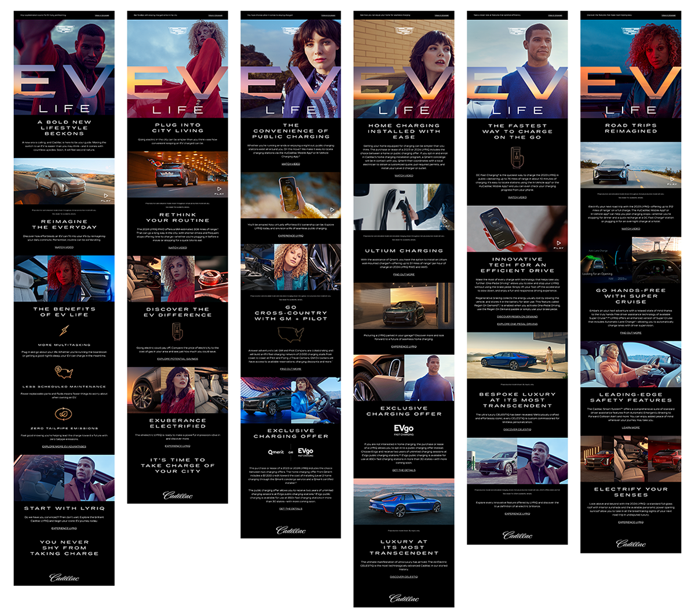Click the Cadillac script logo below Luxury at Its Most Transcendent
The image size is (695, 616).
[404, 597]
